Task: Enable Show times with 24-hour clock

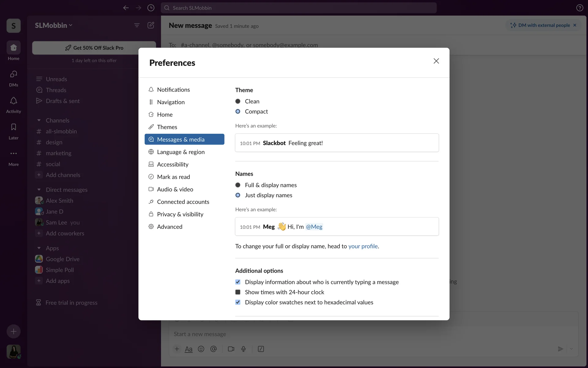Action: (x=238, y=292)
